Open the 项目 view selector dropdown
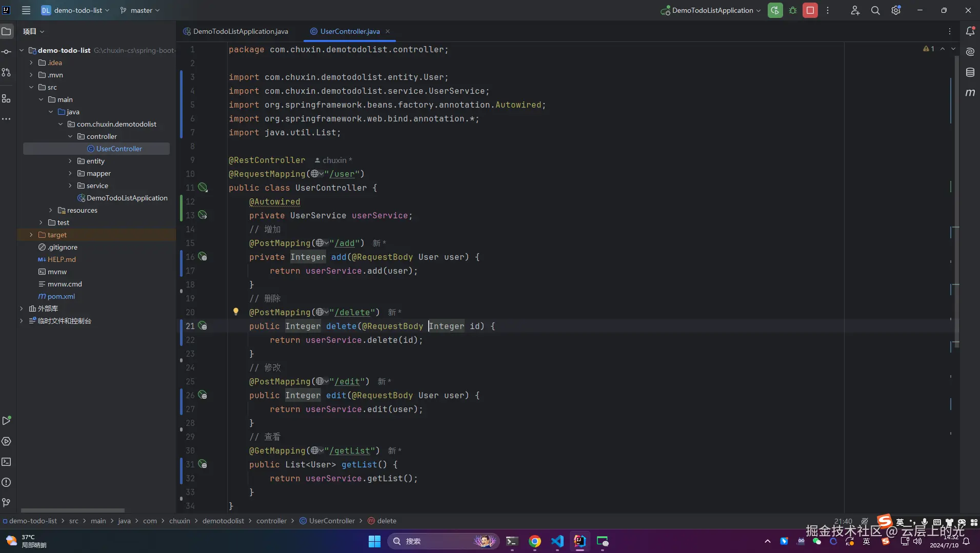 point(33,31)
